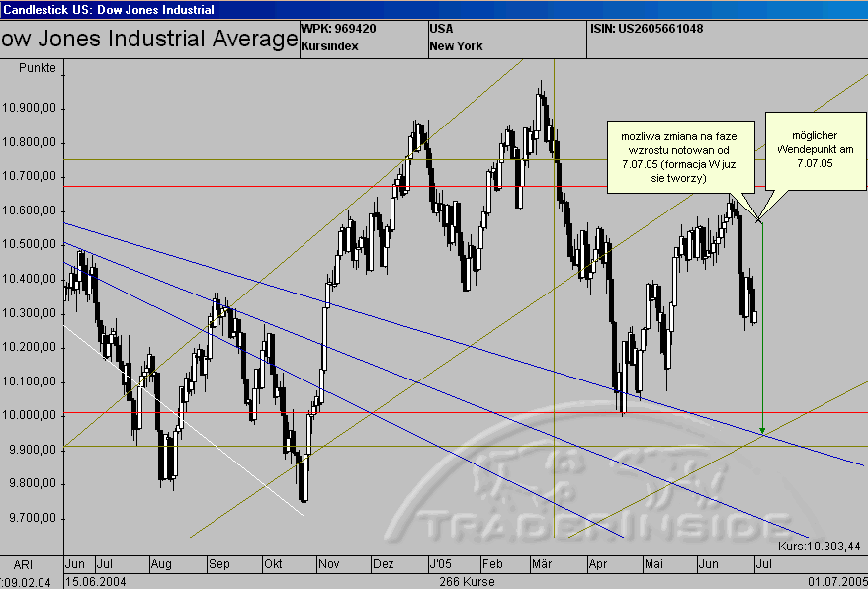
Task: Click the 'Mai' month marker
Action: (653, 564)
